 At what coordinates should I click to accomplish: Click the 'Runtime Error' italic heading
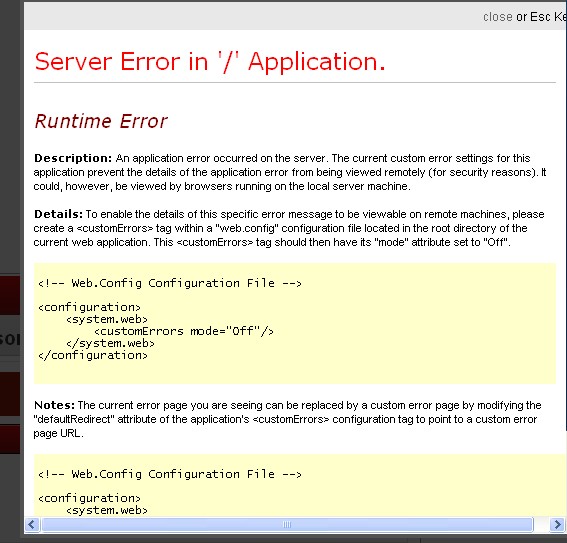[x=101, y=121]
